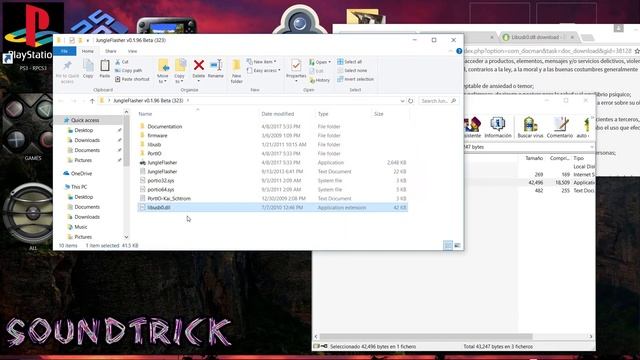Image resolution: width=640 pixels, height=360 pixels.
Task: Click Select none in ribbon
Action: (352, 70)
